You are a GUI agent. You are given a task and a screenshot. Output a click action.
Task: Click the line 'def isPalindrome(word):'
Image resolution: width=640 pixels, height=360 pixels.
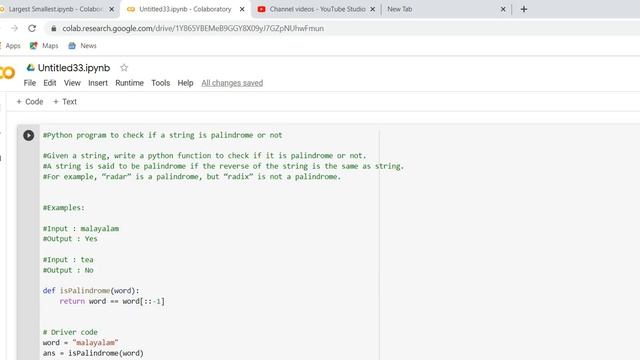[91, 291]
